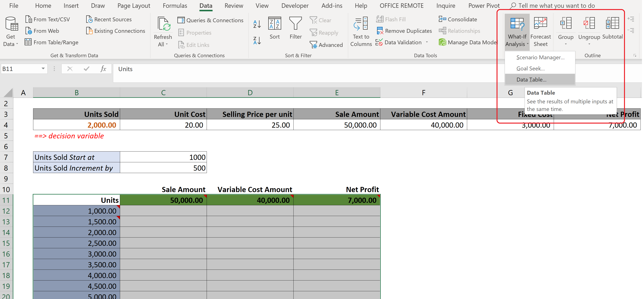The width and height of the screenshot is (644, 299).
Task: Click the Group outline icon
Action: tap(566, 23)
